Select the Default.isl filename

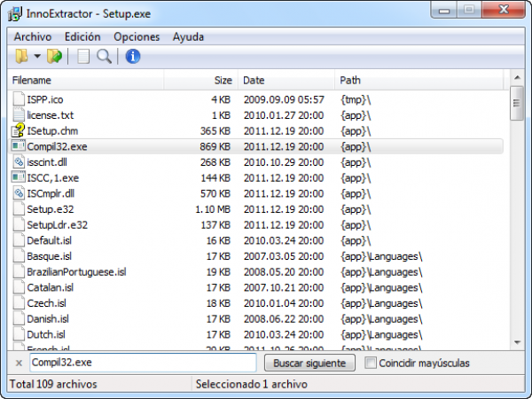[x=50, y=240]
